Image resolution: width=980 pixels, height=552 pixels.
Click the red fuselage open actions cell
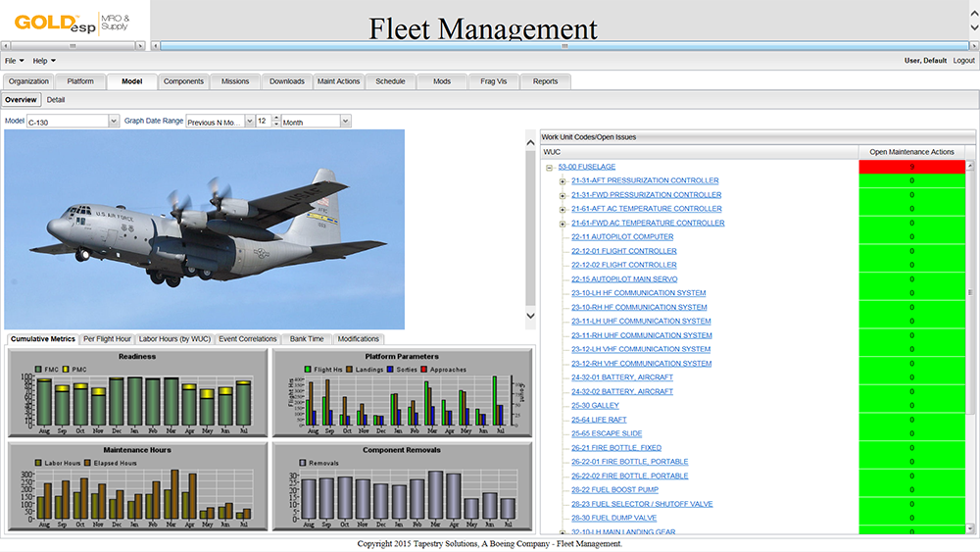pos(911,168)
